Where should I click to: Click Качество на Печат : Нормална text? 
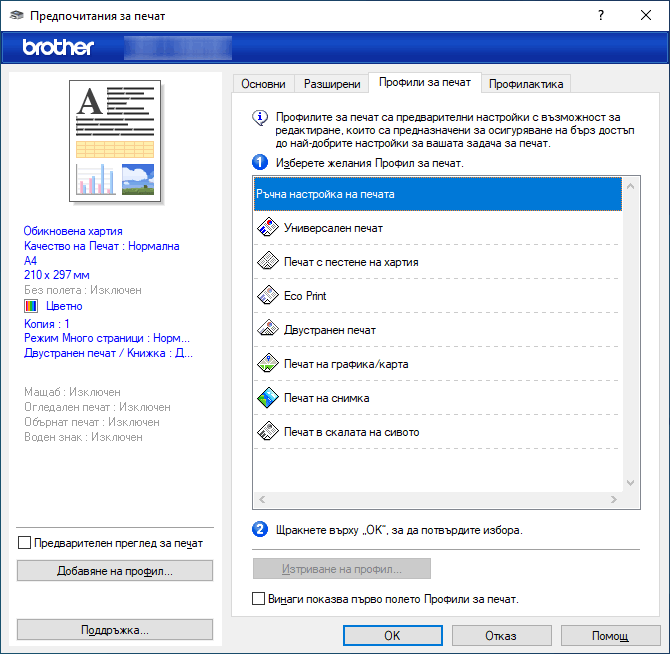click(102, 246)
